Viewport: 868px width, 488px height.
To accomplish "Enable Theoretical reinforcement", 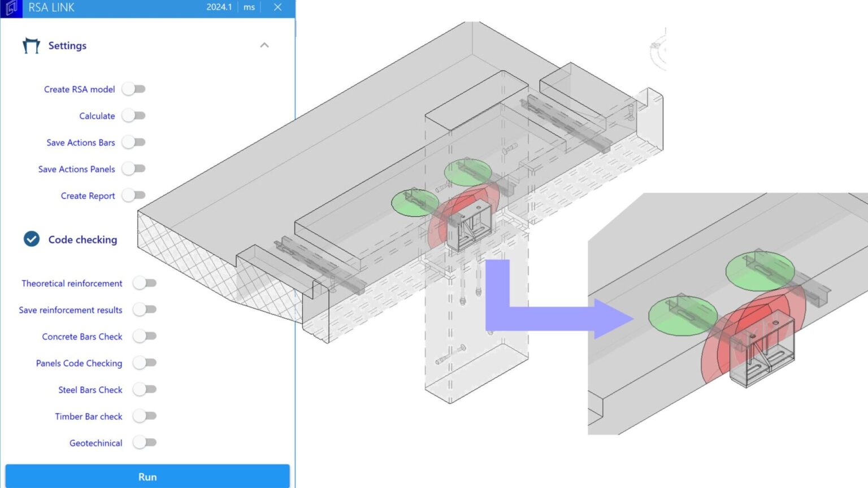I will [x=145, y=283].
